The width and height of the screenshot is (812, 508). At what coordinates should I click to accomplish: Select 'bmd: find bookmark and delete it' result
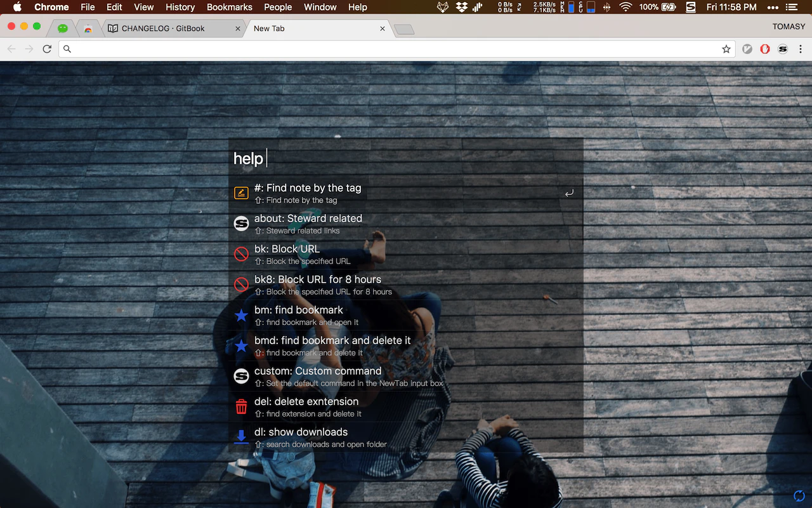click(x=406, y=345)
